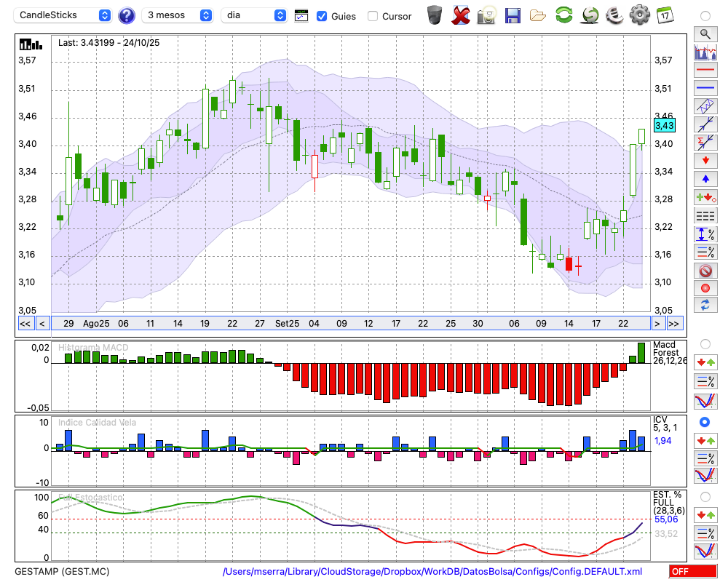Enable the Cursor checkbox
Screen dimensions: 728x582
pos(373,16)
